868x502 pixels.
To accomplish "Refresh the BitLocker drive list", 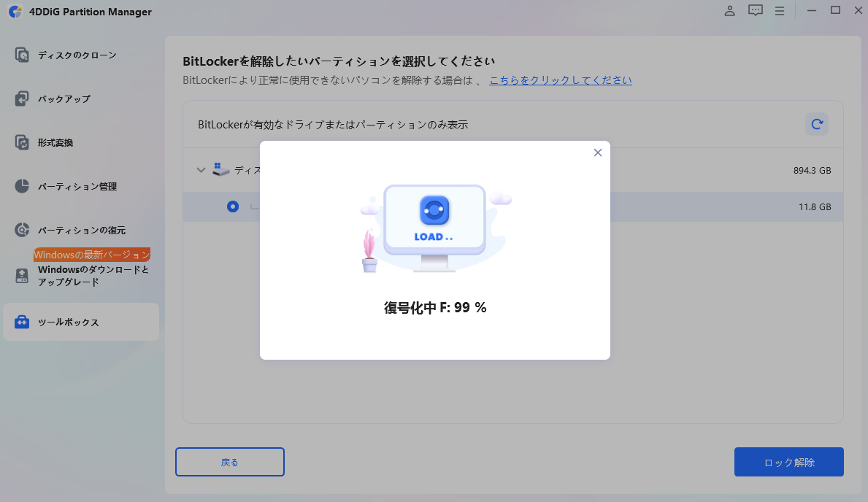I will coord(816,124).
